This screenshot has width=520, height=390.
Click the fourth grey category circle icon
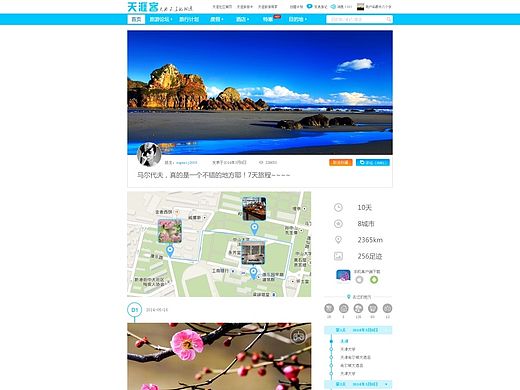pos(373,308)
